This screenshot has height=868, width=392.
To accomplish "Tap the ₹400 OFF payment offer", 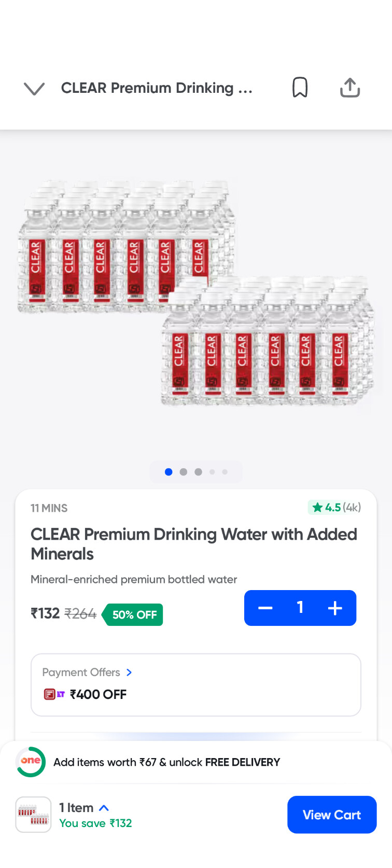I will (98, 694).
